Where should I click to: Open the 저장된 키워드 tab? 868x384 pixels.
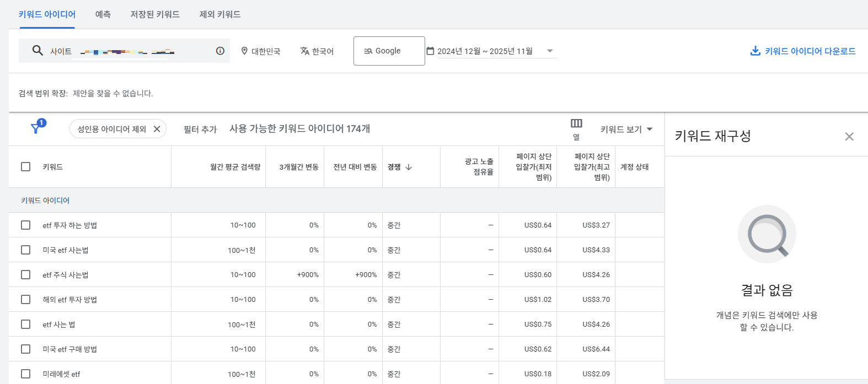coord(155,14)
